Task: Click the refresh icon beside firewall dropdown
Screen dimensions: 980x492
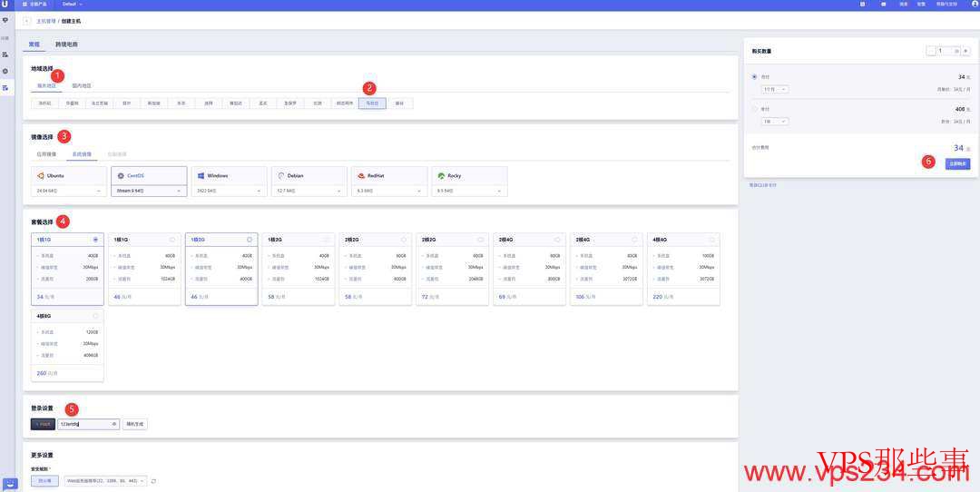Action: tap(153, 480)
